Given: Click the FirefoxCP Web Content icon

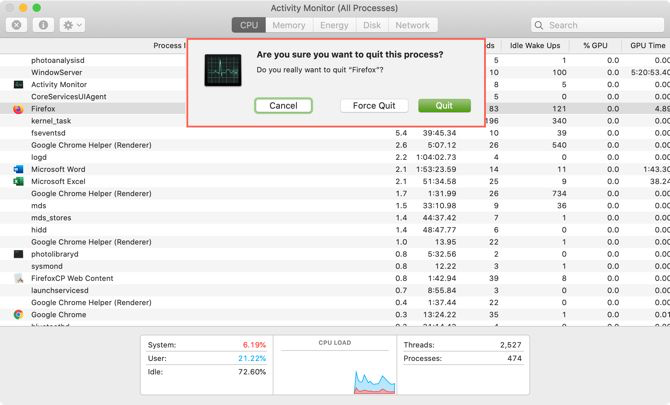Looking at the screenshot, I should [19, 279].
